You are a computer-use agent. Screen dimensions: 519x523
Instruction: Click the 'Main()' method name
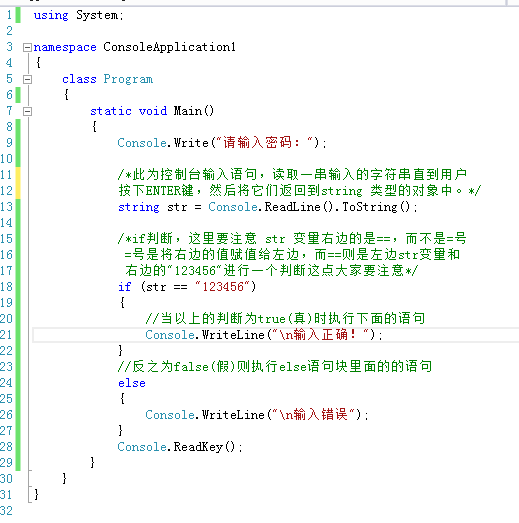click(194, 111)
